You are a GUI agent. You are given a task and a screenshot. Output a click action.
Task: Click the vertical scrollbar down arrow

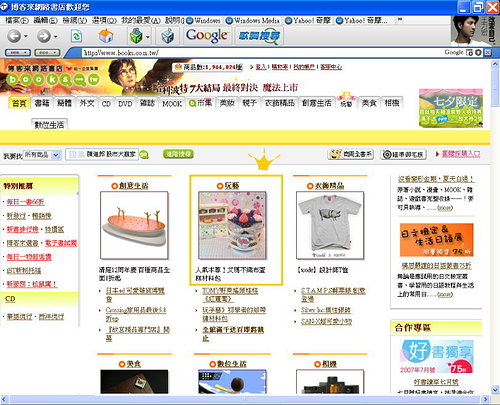495,389
